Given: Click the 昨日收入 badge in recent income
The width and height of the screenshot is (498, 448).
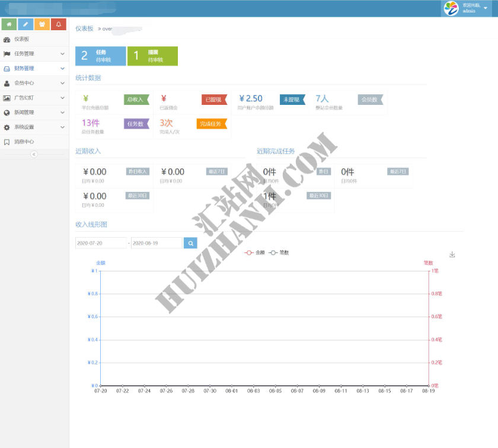Looking at the screenshot, I should 138,171.
